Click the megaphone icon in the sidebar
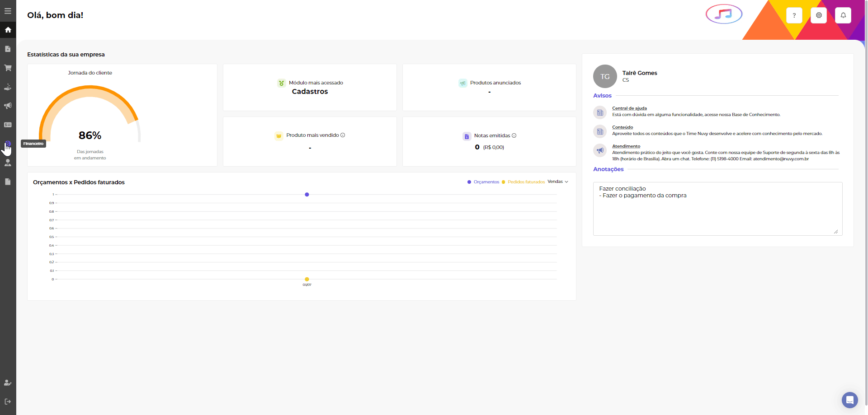Viewport: 868px width, 415px height. (8, 106)
